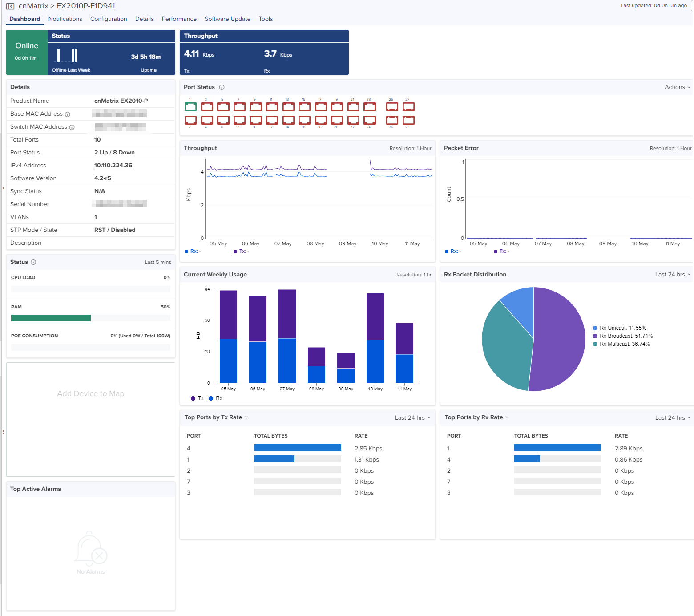Select port 12 icon in Port Status
Screen dimensions: 694x616
(x=272, y=120)
